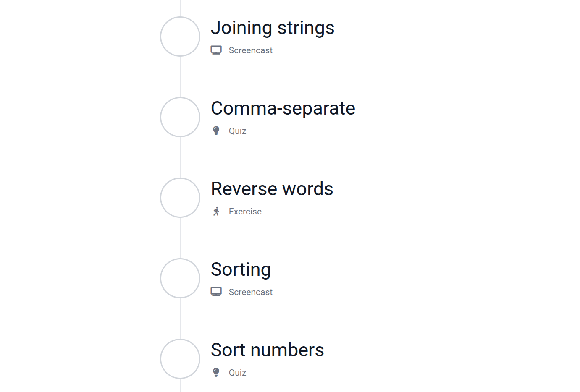Mark the Comma-separate quiz circle complete

[180, 117]
